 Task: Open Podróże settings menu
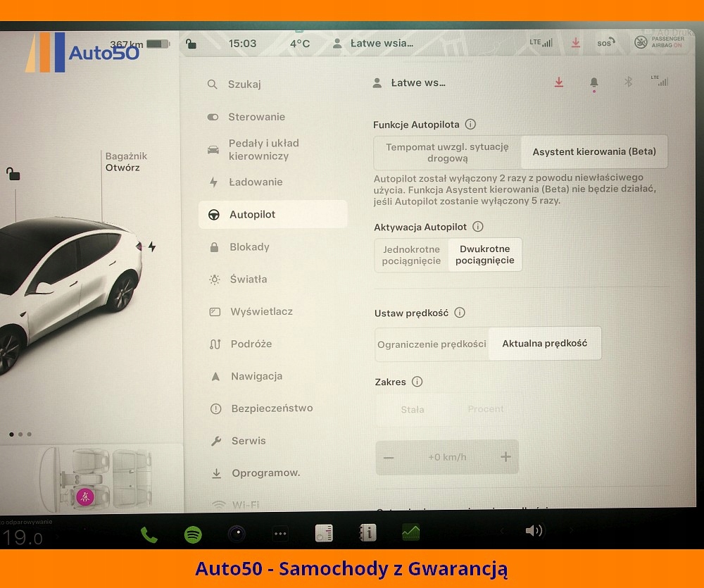pos(273,344)
